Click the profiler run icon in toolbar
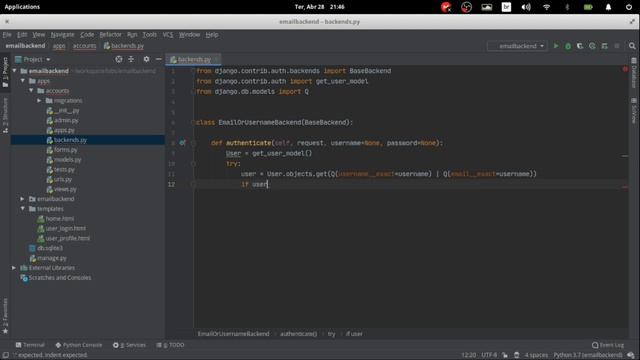Image resolution: width=640 pixels, height=360 pixels. (x=592, y=46)
